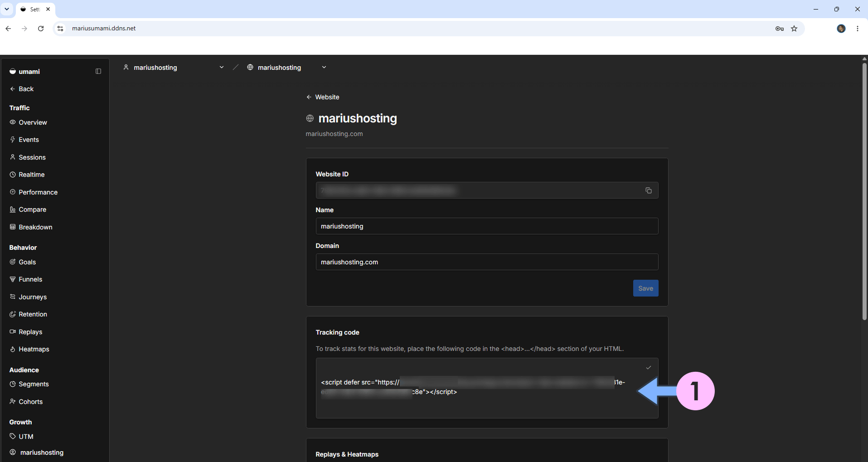This screenshot has width=868, height=462.
Task: Open the tab search dropdown
Action: point(7,9)
